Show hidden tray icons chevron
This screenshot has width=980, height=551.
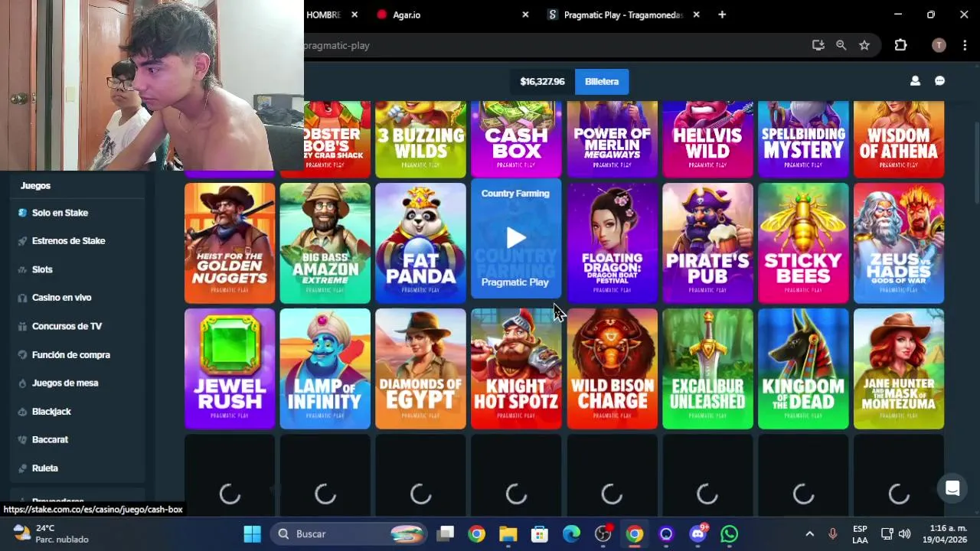click(809, 534)
